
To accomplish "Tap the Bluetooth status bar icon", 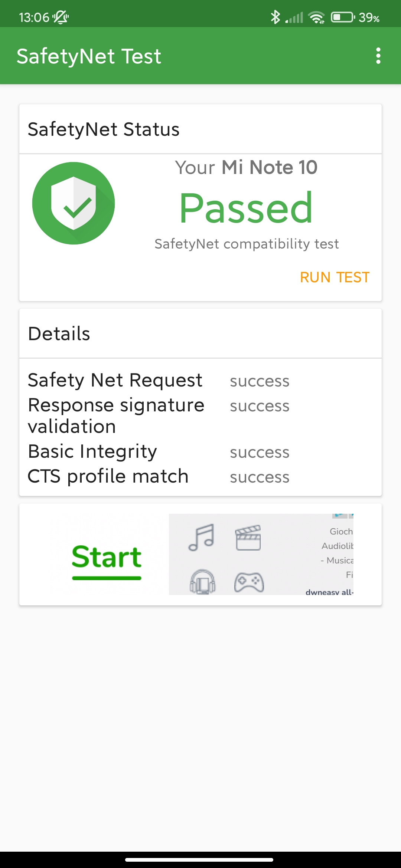I will (275, 17).
